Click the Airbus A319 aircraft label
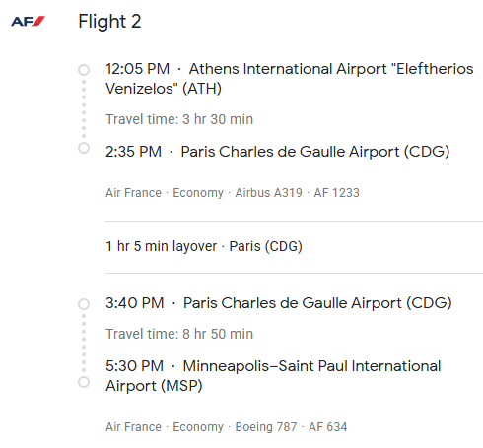483x448 pixels. [268, 193]
